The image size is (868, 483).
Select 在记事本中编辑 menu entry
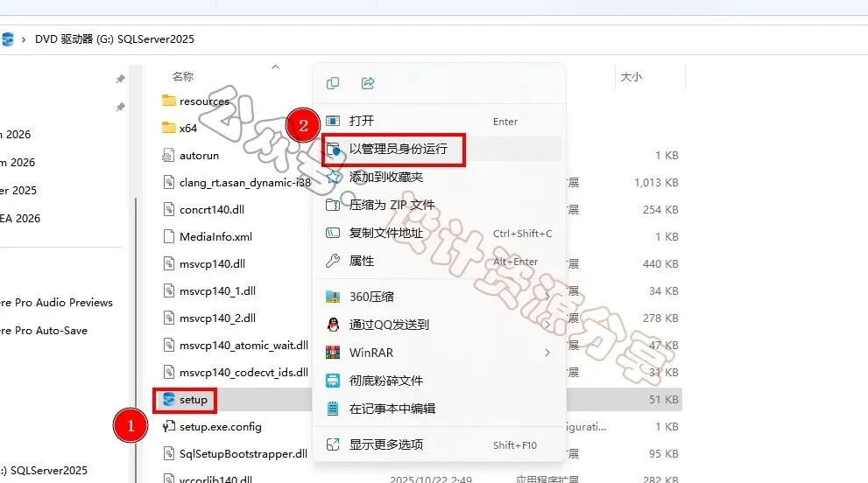point(440,409)
